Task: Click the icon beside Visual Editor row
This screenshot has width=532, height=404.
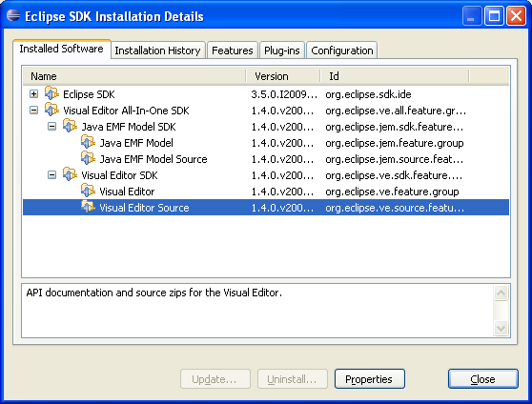Action: (x=89, y=191)
